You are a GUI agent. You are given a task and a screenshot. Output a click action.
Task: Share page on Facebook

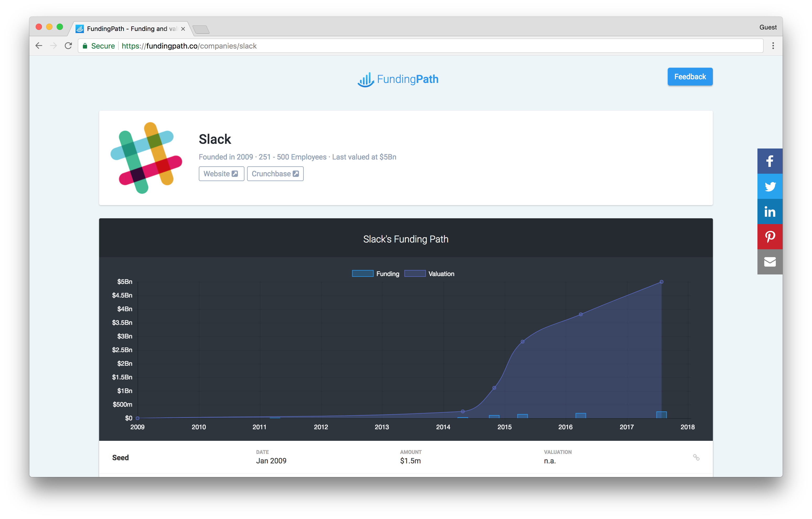pyautogui.click(x=770, y=161)
